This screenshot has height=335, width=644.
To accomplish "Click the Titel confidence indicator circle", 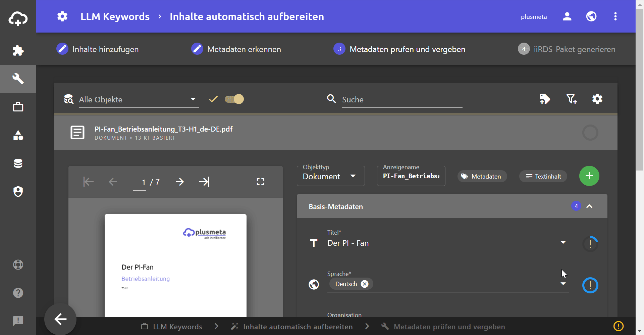I will [590, 244].
